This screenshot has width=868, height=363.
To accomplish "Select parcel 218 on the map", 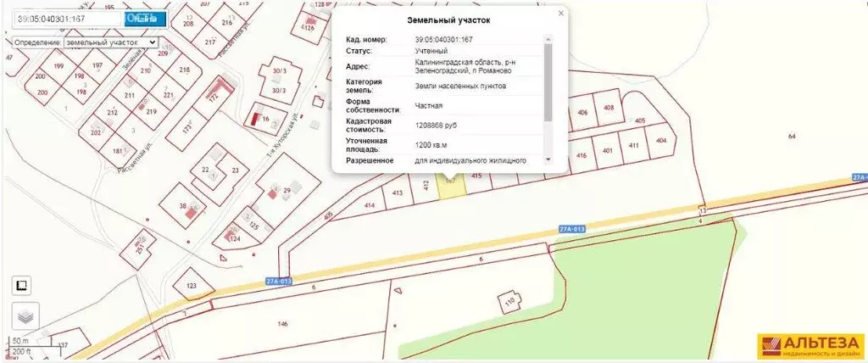I will coord(184,70).
